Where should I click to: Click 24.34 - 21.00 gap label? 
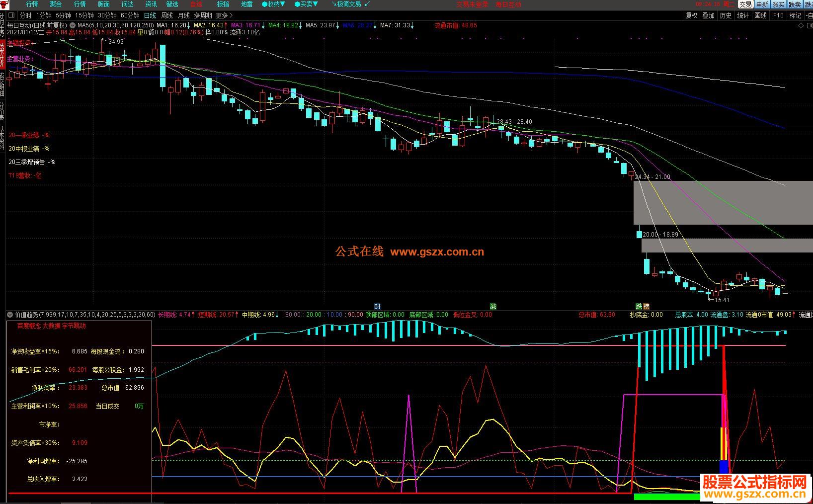click(x=652, y=177)
